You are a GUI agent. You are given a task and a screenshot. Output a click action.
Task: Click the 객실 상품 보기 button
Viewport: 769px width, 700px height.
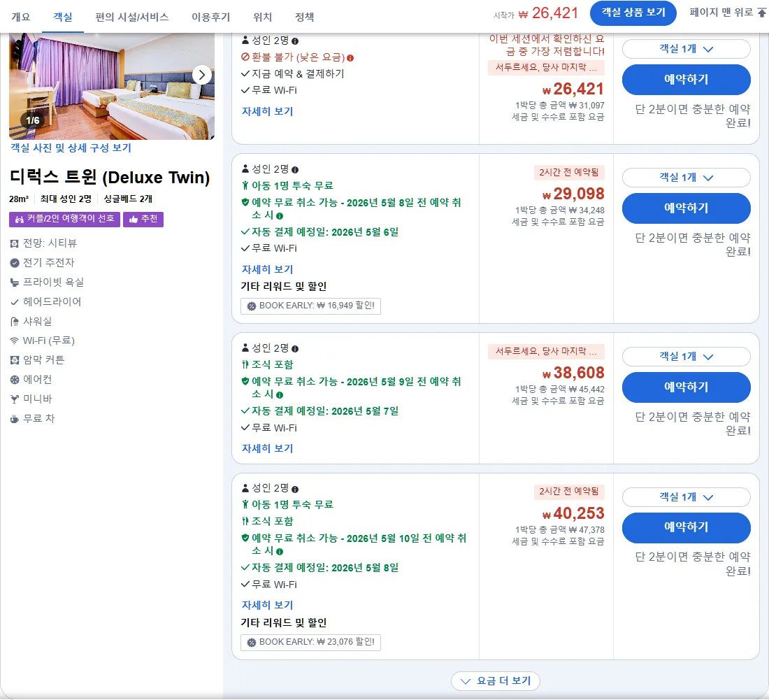633,13
